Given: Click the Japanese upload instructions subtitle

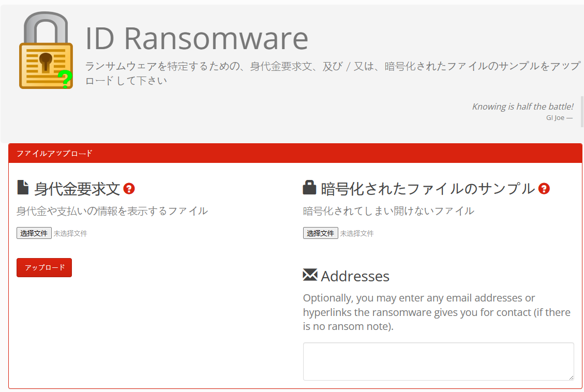Looking at the screenshot, I should click(333, 73).
